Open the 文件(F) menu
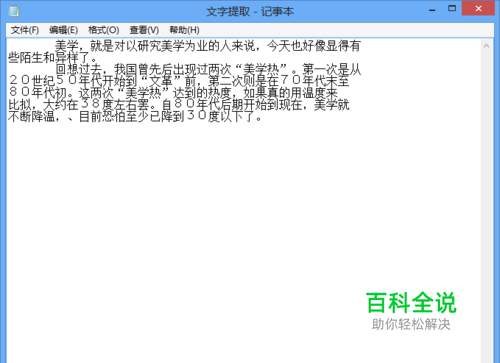 (25, 30)
